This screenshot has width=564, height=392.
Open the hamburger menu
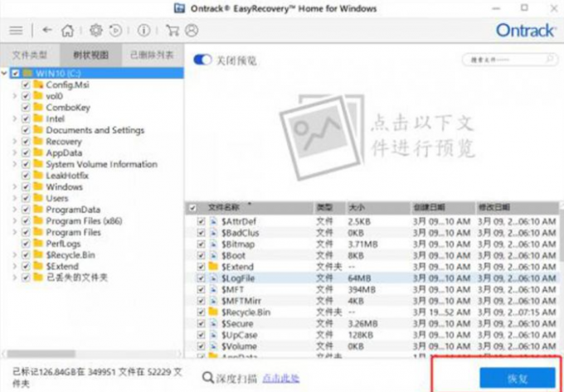click(15, 31)
